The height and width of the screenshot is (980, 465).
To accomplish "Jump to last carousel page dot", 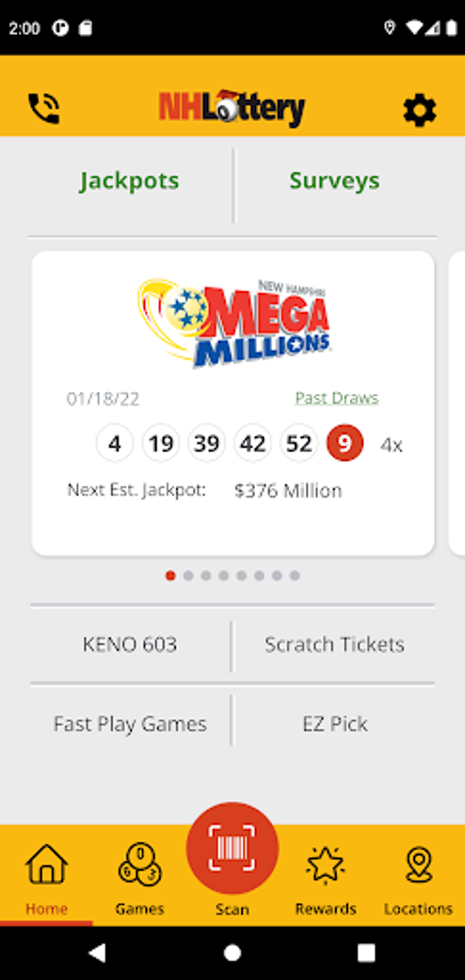I will pyautogui.click(x=295, y=576).
